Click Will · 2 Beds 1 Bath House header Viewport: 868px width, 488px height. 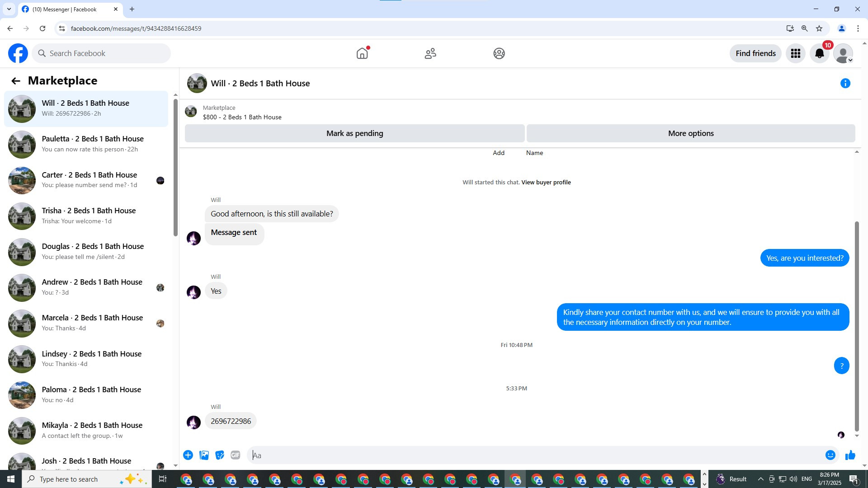pyautogui.click(x=260, y=83)
